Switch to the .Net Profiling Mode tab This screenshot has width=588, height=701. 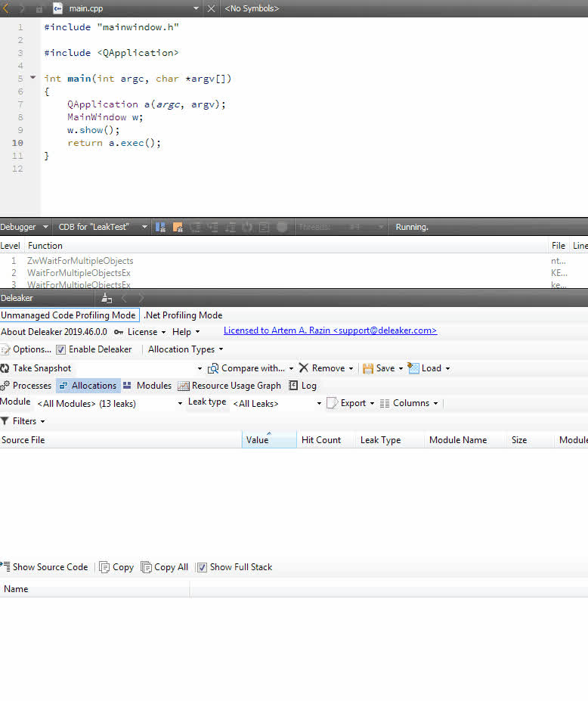point(183,315)
